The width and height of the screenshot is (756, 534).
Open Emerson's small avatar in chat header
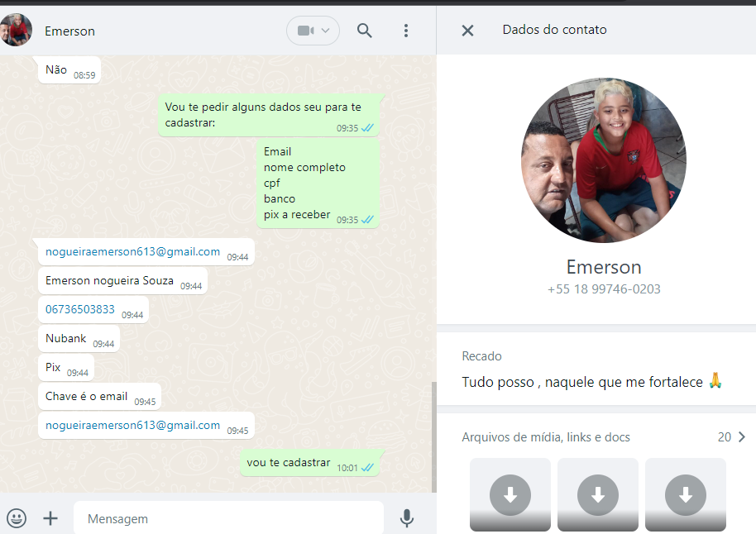(17, 31)
